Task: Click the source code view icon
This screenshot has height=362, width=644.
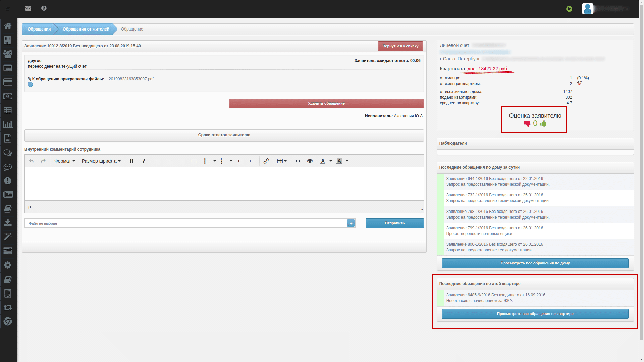Action: (298, 161)
